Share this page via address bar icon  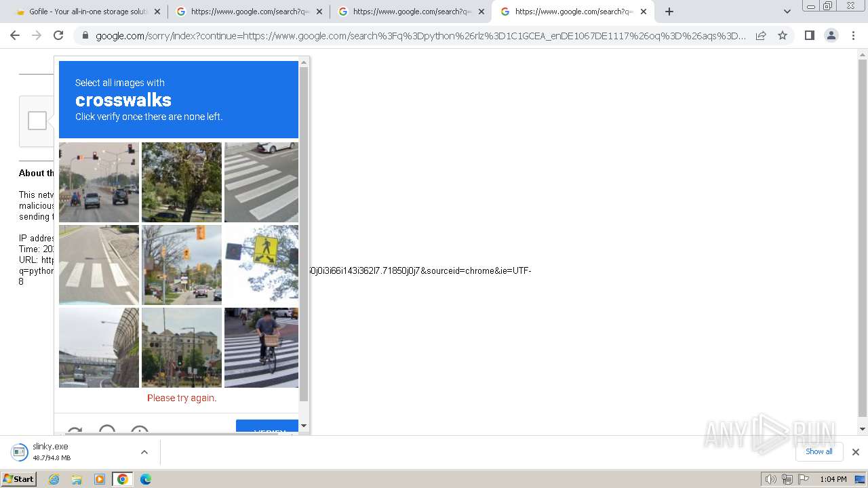click(761, 35)
